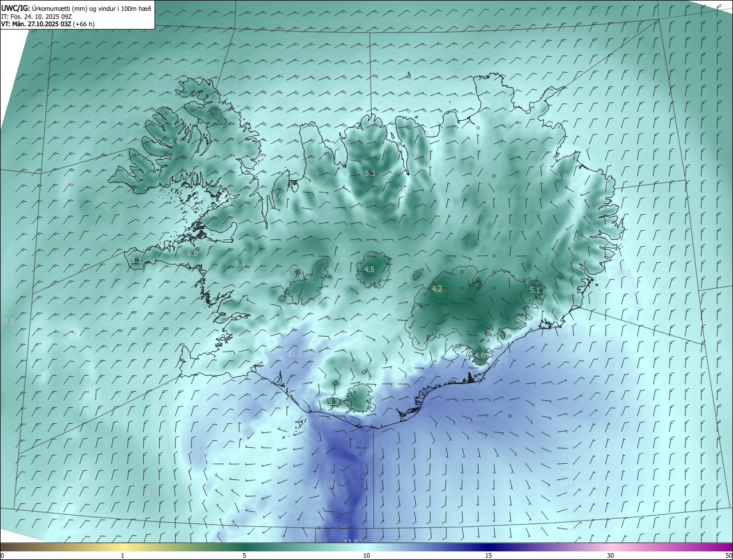Click the 5.4 value over the Westfjords
Image resolution: width=733 pixels, height=560 pixels.
tap(175, 142)
